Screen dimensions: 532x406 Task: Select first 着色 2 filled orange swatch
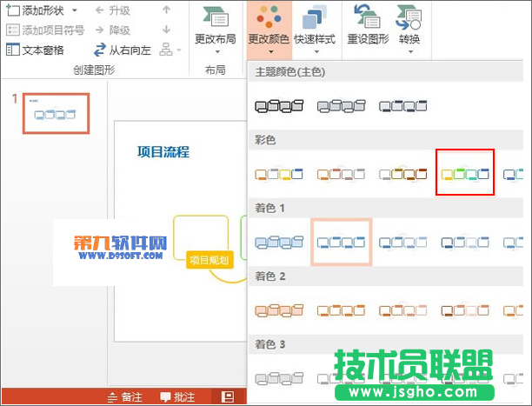[x=279, y=310]
